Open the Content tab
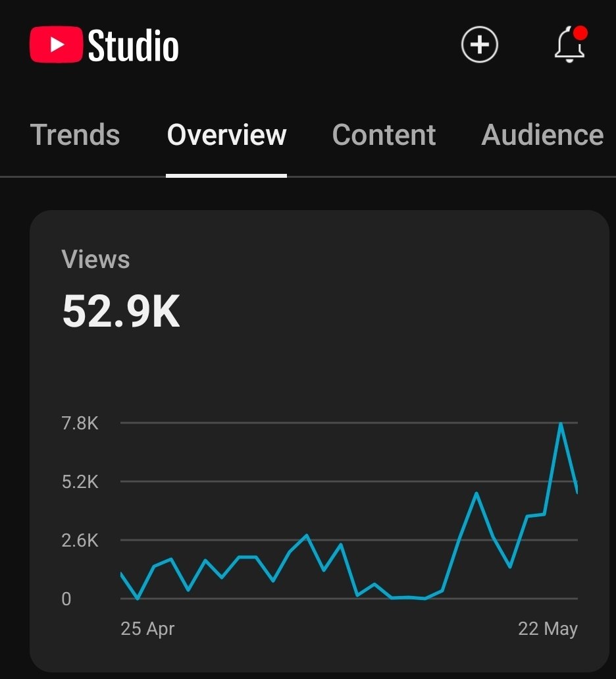The height and width of the screenshot is (679, 616). 384,135
